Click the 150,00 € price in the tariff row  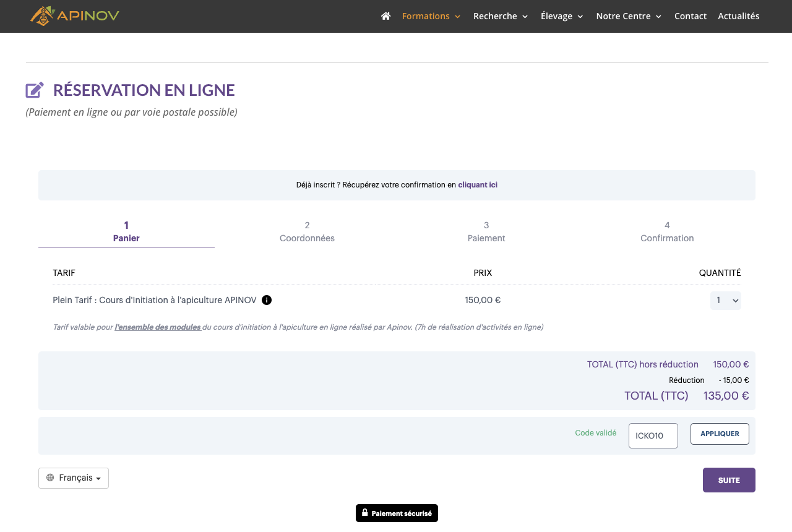coord(483,300)
